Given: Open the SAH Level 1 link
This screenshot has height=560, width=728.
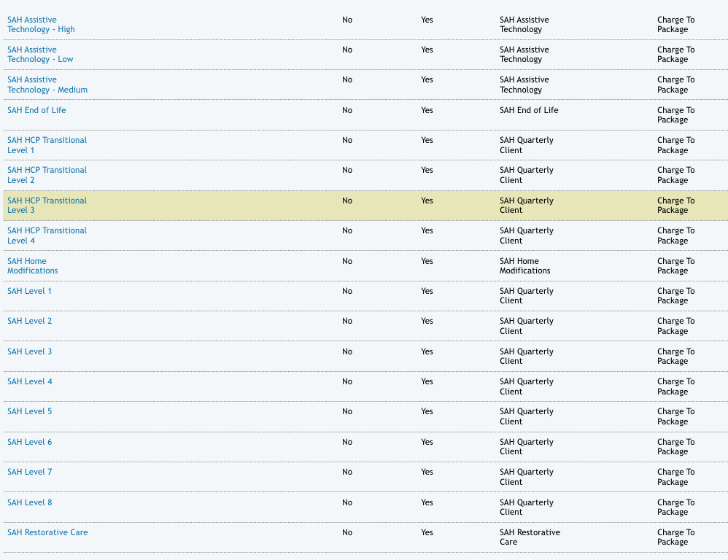Looking at the screenshot, I should click(x=30, y=291).
